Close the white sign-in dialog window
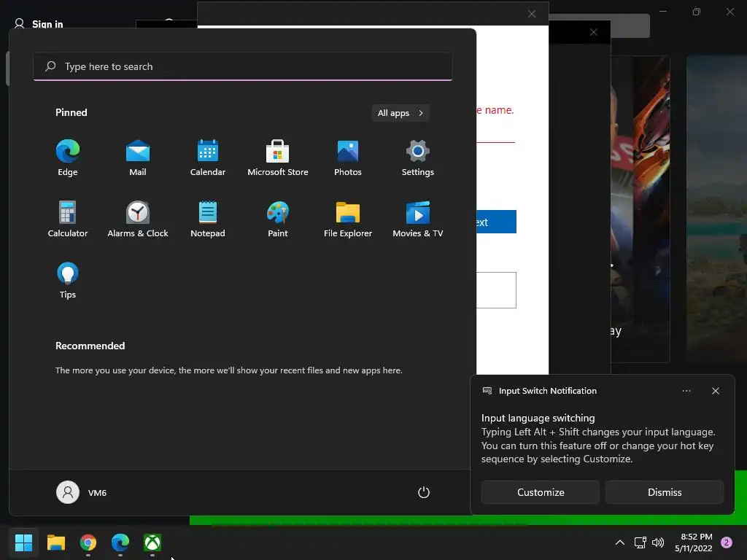The image size is (747, 560). [x=532, y=15]
